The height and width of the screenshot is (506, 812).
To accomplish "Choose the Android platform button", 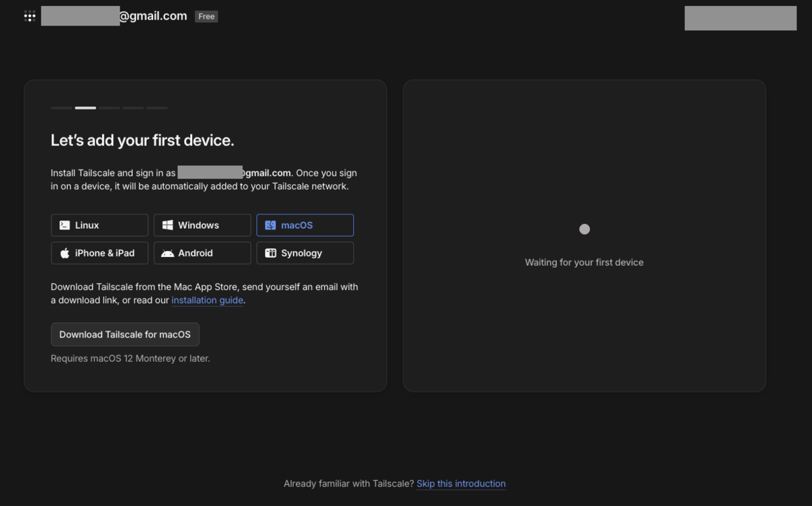I will 202,253.
